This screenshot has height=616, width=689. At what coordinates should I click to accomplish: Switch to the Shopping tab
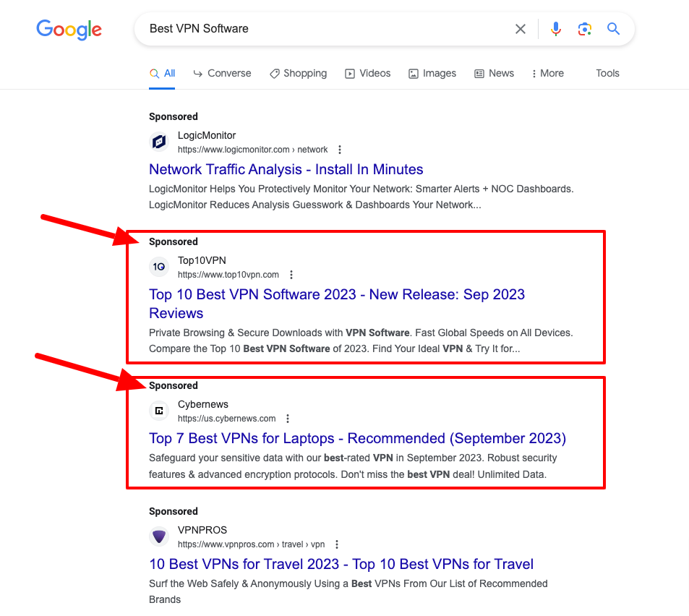(x=299, y=73)
